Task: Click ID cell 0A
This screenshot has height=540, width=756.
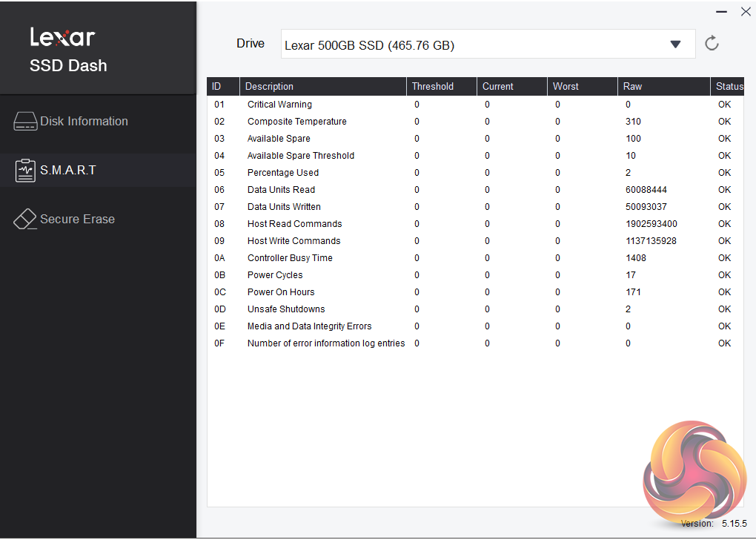Action: (219, 257)
